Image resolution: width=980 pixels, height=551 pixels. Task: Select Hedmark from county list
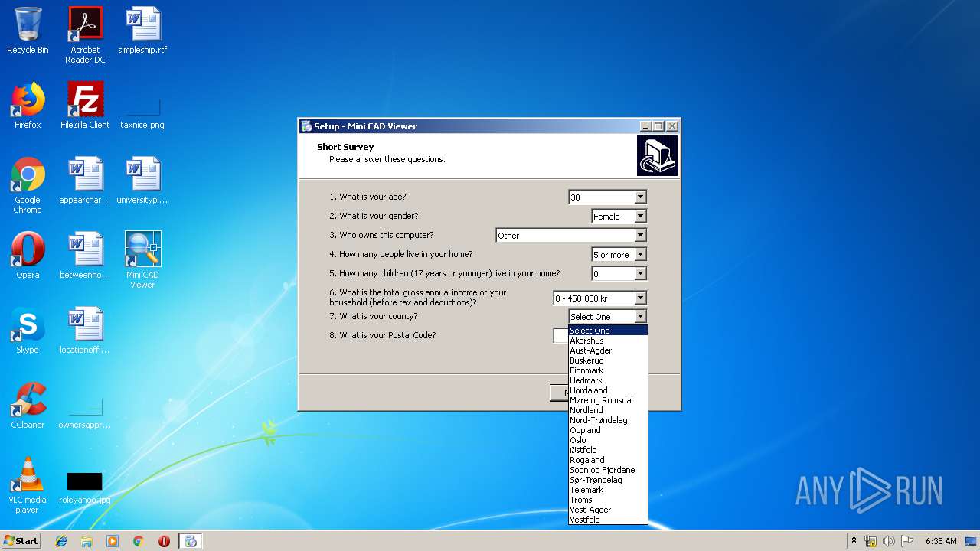tap(608, 380)
